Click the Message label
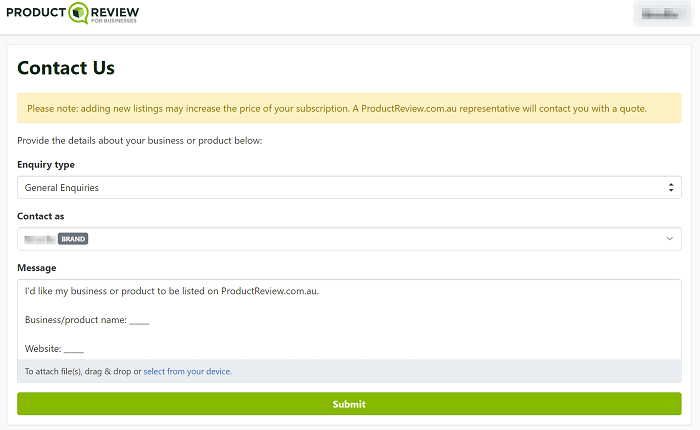This screenshot has height=430, width=700. coord(37,268)
